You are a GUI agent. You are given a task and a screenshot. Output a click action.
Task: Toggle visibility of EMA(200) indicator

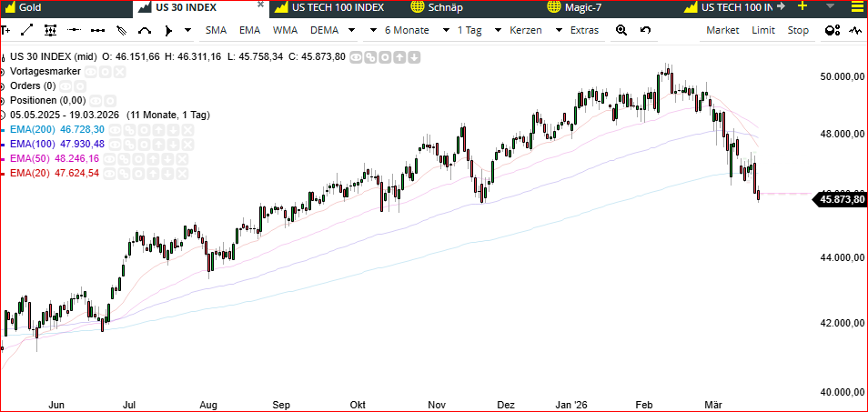pyautogui.click(x=114, y=130)
